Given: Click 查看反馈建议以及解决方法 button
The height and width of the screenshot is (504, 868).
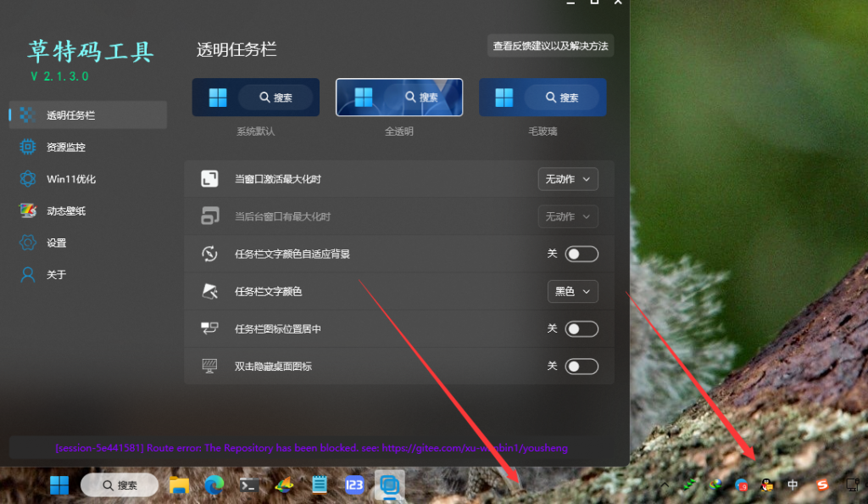Looking at the screenshot, I should click(x=550, y=46).
